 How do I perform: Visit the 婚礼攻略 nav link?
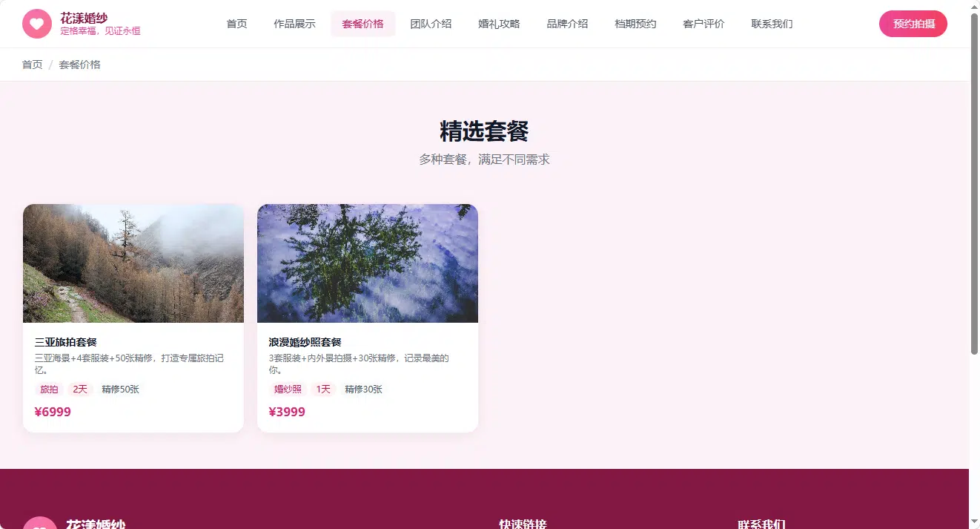point(499,24)
